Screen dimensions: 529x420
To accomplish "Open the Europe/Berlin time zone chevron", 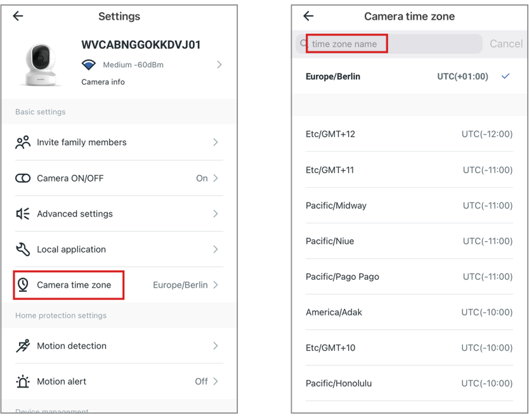I will pos(216,285).
